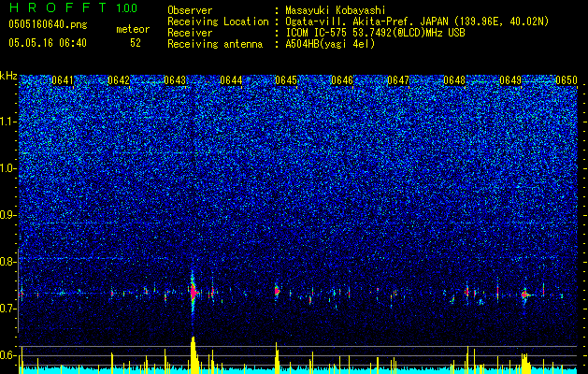Click the Receiving Location label
Image resolution: width=588 pixels, height=374 pixels.
[218, 22]
